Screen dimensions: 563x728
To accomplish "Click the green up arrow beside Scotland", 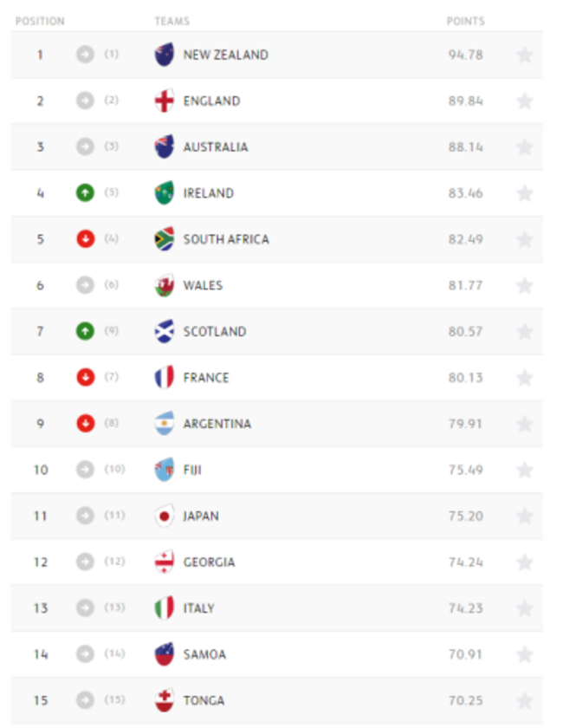I will 85,331.
